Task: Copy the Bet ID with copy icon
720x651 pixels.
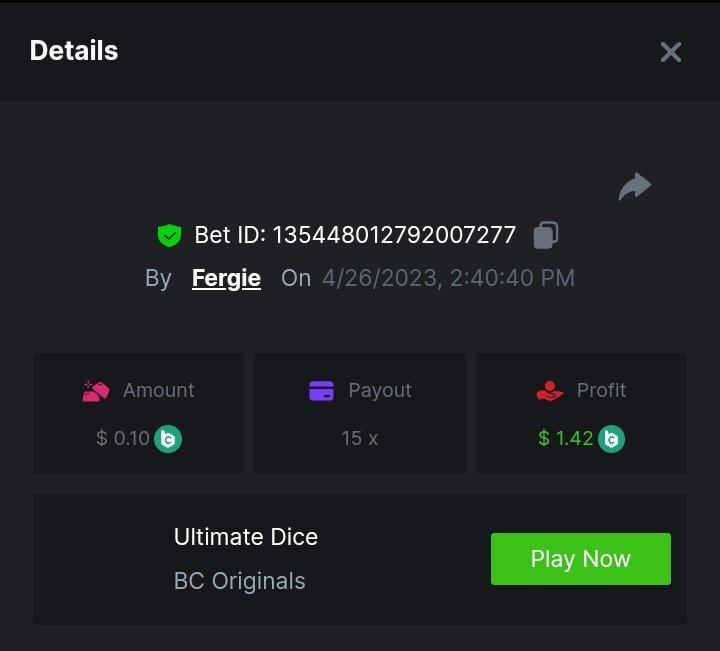Action: [545, 235]
